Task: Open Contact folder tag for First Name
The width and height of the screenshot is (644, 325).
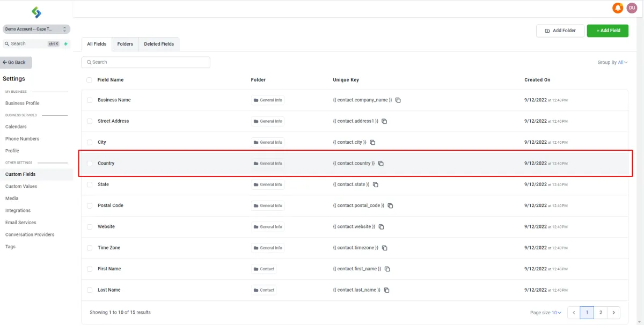Action: click(x=264, y=269)
